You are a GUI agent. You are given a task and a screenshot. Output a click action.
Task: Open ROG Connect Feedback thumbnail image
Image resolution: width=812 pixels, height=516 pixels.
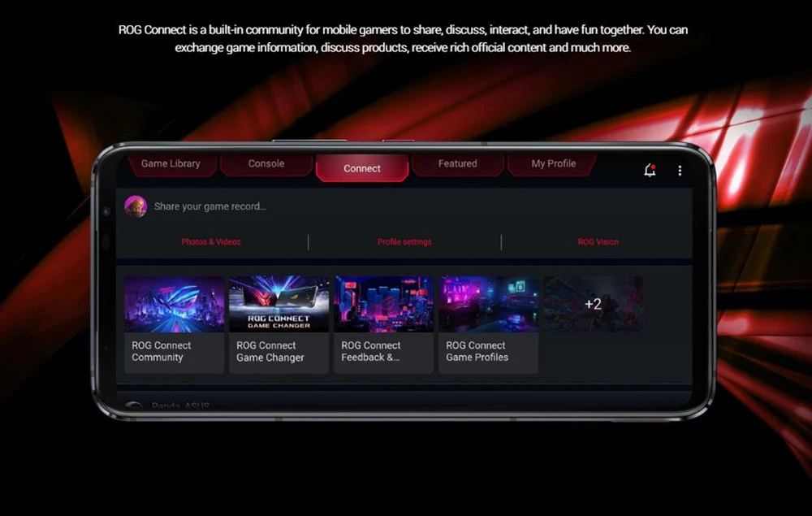click(384, 304)
